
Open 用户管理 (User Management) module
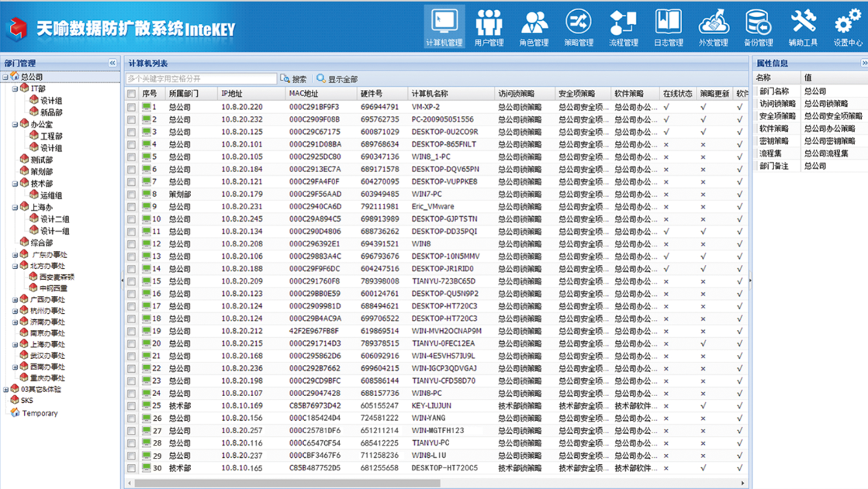tap(489, 27)
